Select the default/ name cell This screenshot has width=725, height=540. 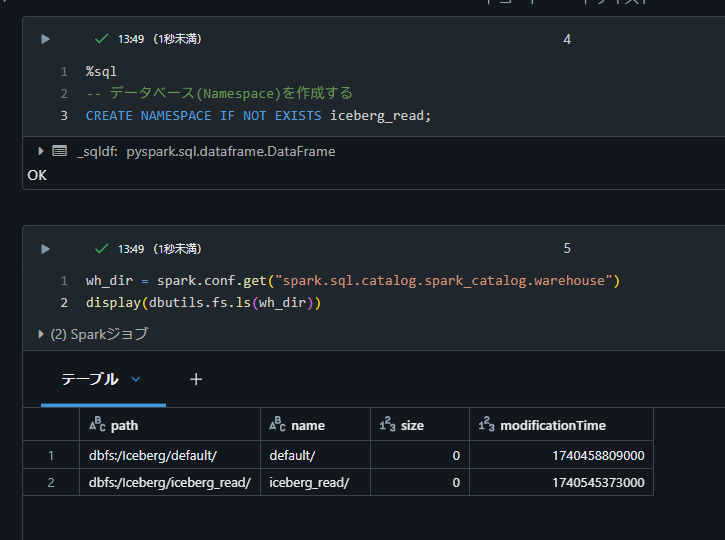coord(315,455)
